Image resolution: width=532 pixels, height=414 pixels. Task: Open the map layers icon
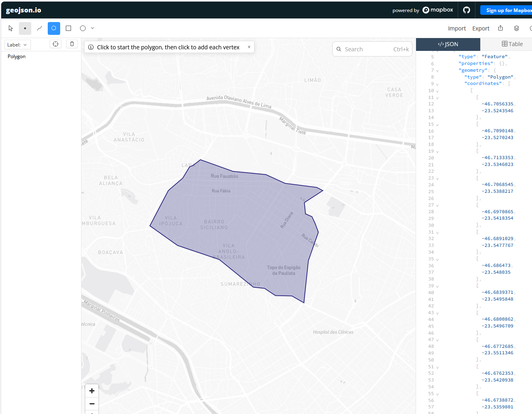pyautogui.click(x=516, y=28)
